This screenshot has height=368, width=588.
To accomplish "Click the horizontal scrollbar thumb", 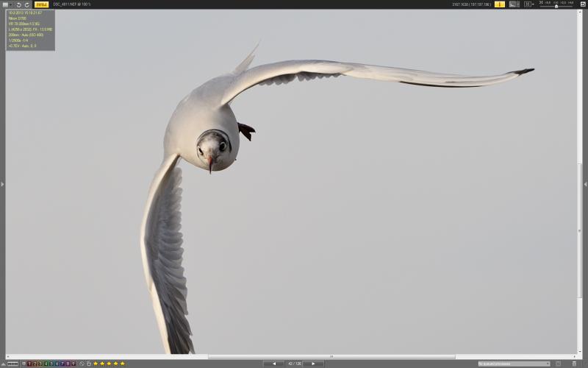I will pyautogui.click(x=331, y=356).
